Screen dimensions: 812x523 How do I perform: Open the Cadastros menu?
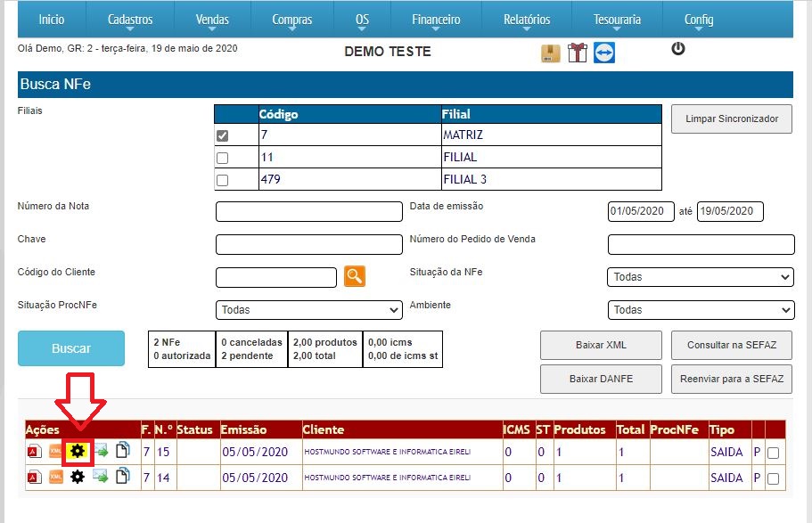click(x=130, y=20)
